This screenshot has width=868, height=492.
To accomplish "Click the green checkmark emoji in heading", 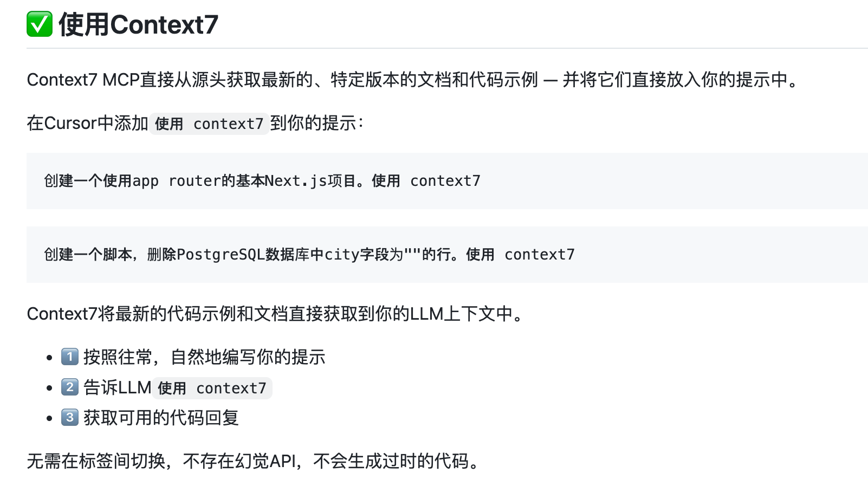I will point(40,24).
